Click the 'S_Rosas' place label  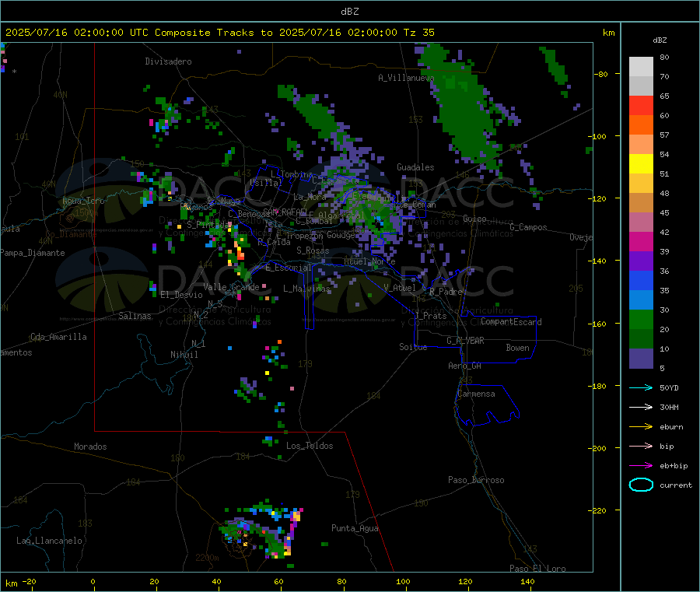(313, 251)
